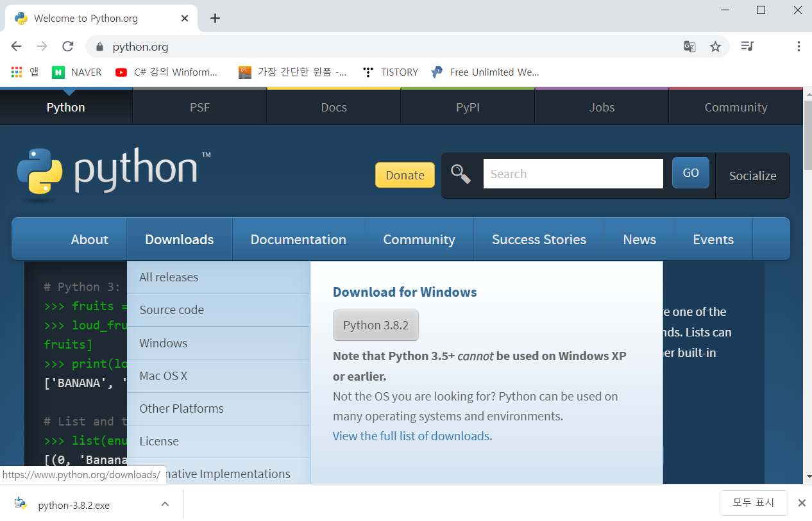Open the TISTORY bookmark

pyautogui.click(x=390, y=72)
